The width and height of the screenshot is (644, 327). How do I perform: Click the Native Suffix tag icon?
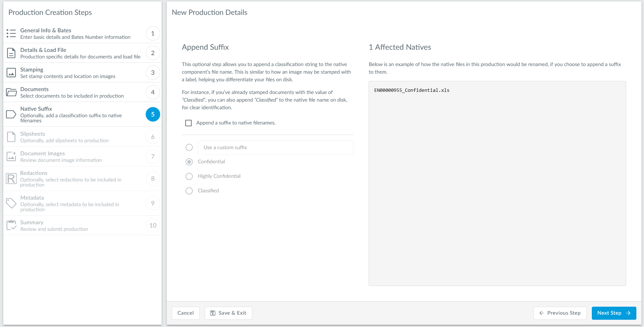11,114
